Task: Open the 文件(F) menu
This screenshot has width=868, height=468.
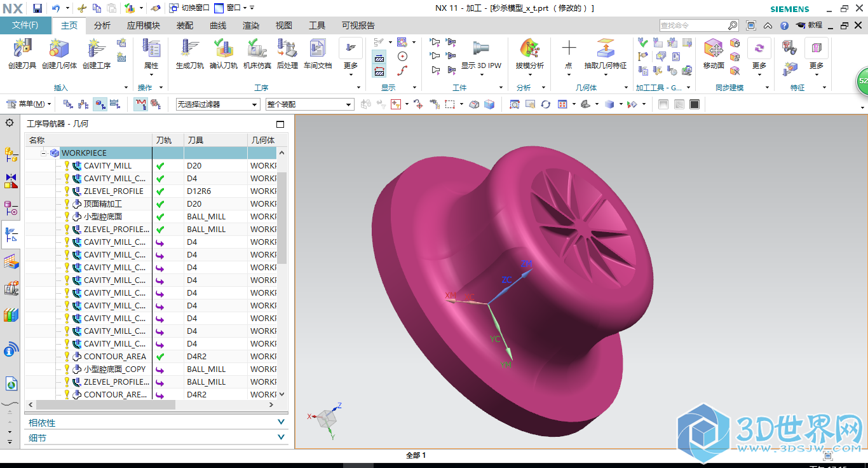Action: pyautogui.click(x=25, y=25)
